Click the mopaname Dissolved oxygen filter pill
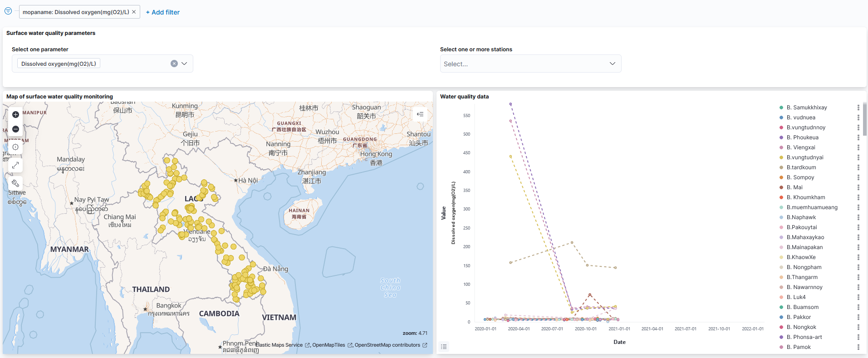The image size is (868, 358). click(75, 12)
